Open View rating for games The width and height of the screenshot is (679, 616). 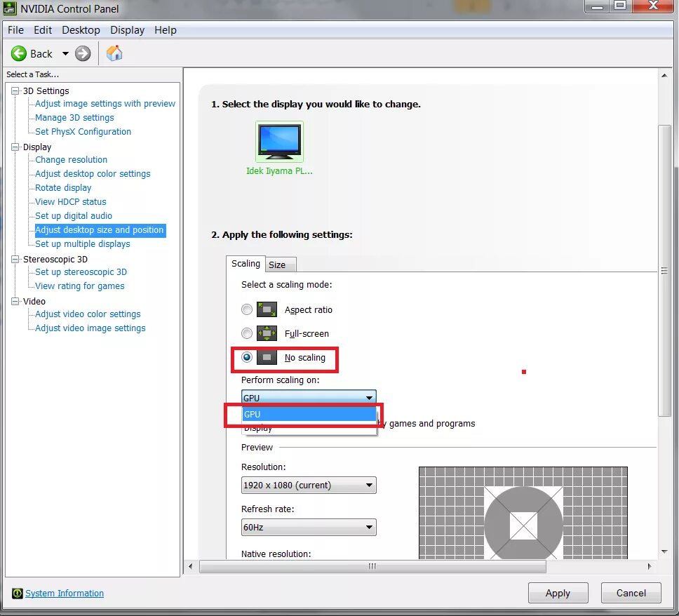click(x=80, y=286)
